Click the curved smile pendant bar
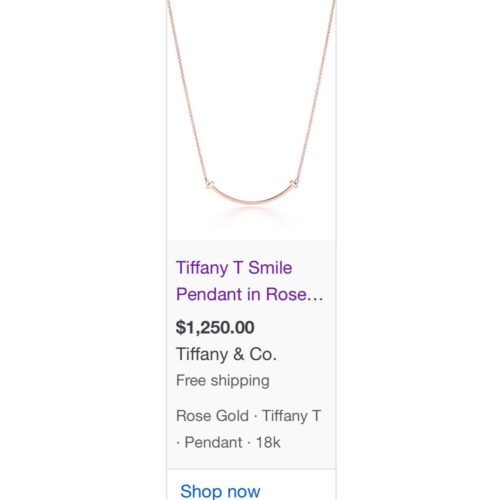 pos(251,196)
